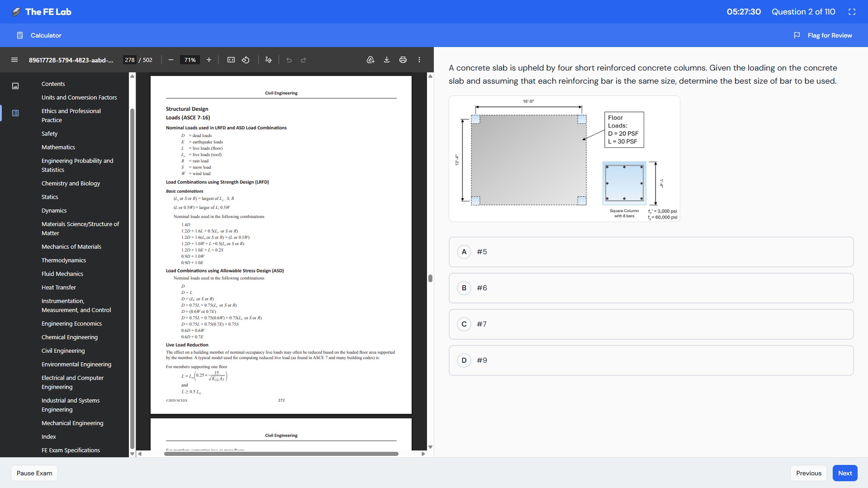The height and width of the screenshot is (488, 868).
Task: Go to Next question
Action: point(844,473)
